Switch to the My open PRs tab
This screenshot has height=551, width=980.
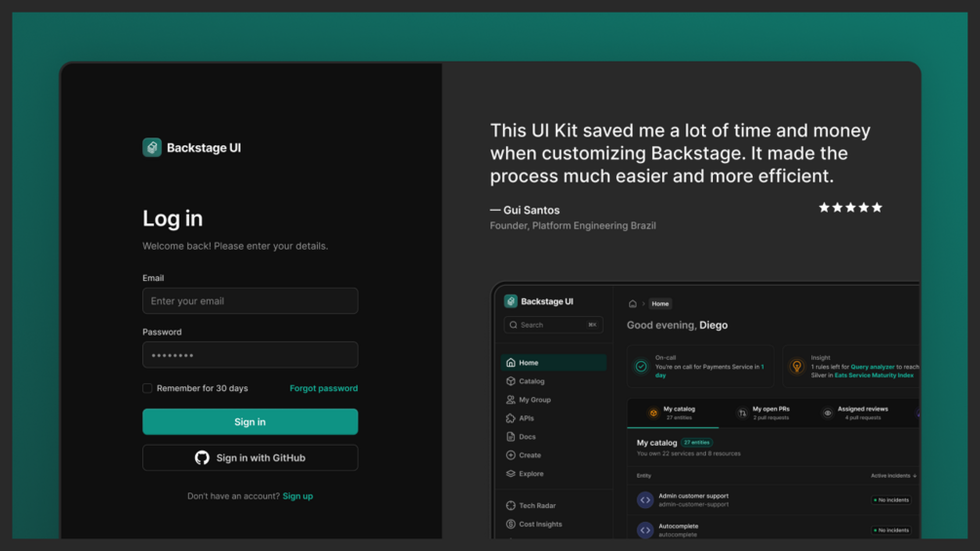[x=764, y=413]
